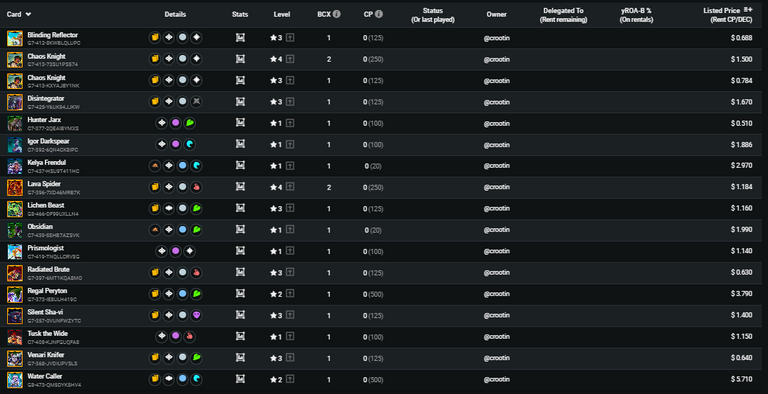Click the Tusk the Wide card name
The width and height of the screenshot is (768, 394).
point(48,334)
